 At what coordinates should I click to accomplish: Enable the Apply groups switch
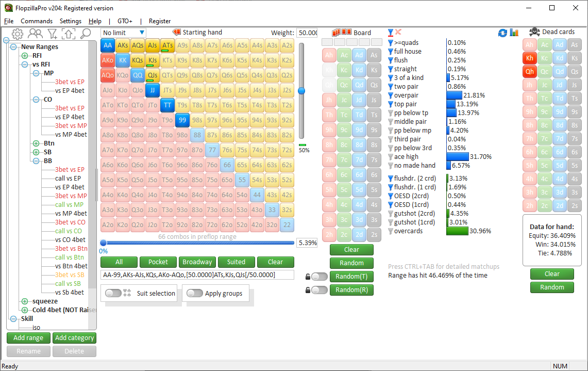coord(195,293)
